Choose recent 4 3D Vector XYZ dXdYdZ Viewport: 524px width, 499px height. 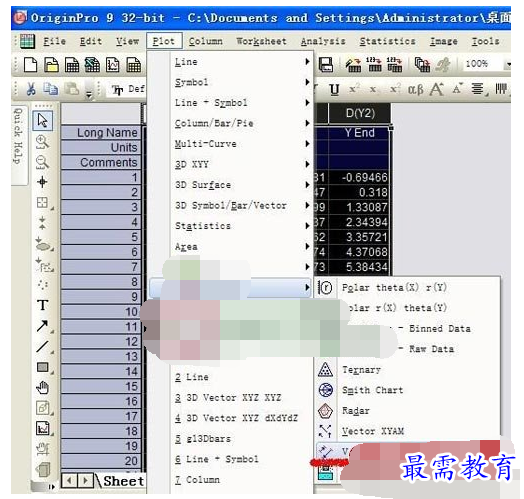tap(231, 418)
